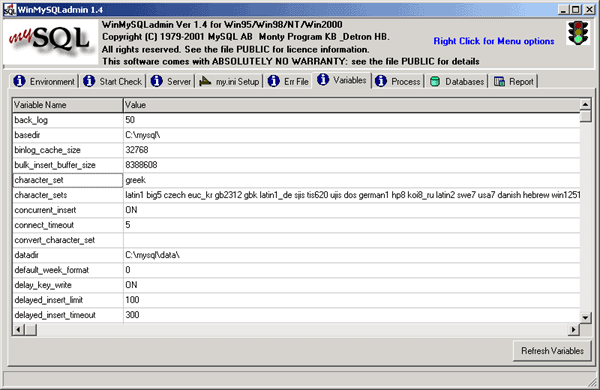Select the character_sets variable cell
Viewport: 600px width, 390px height.
(x=68, y=195)
